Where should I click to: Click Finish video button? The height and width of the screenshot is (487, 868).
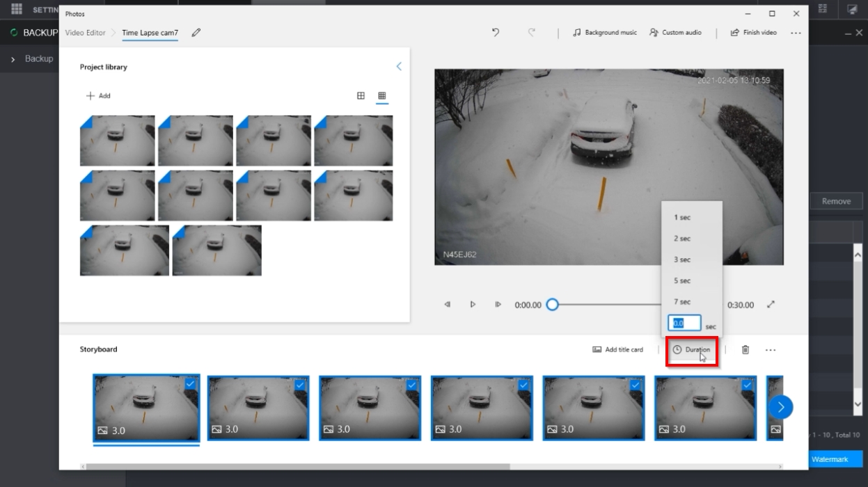coord(753,33)
